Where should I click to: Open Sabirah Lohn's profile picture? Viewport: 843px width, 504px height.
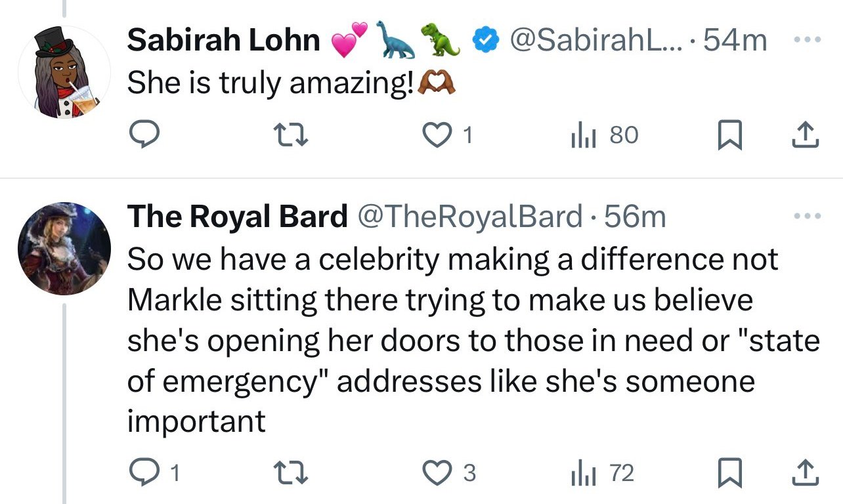click(64, 72)
